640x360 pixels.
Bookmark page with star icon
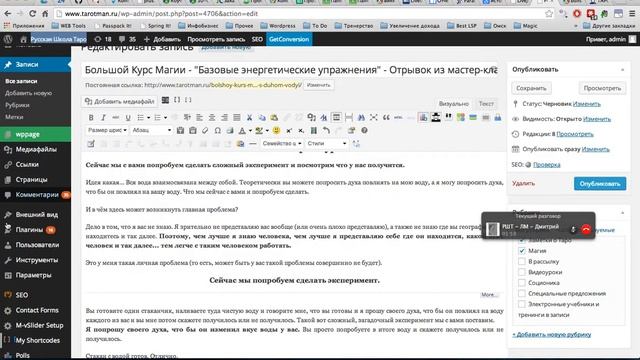[x=549, y=13]
